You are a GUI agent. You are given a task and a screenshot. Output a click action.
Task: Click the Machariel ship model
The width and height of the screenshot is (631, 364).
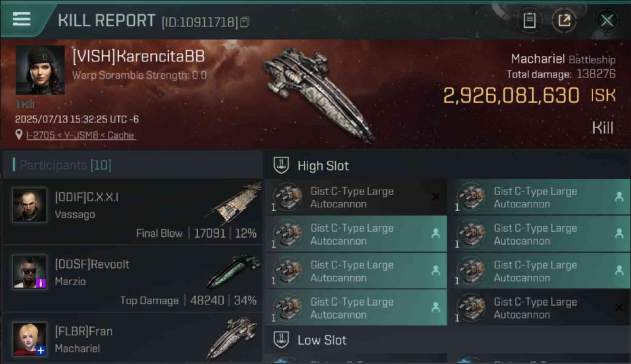(x=318, y=92)
